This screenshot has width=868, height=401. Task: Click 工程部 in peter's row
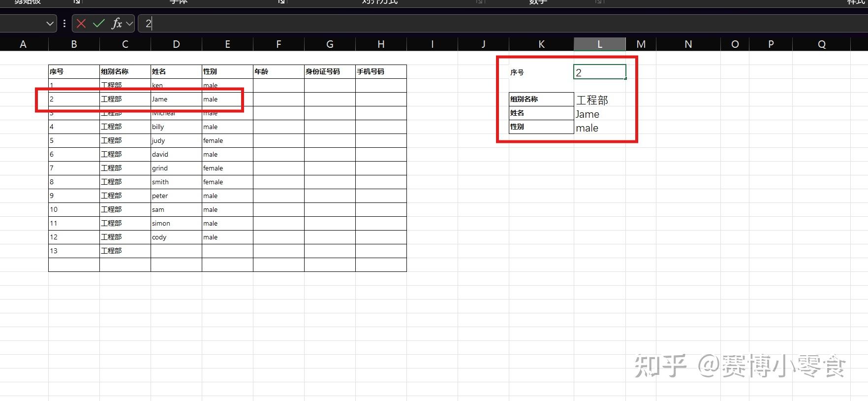125,196
